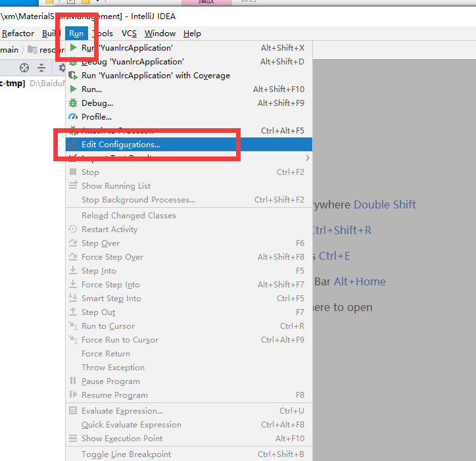
Task: Choose Debug 'YuanlrcApplication' menu entry
Action: pyautogui.click(x=189, y=62)
